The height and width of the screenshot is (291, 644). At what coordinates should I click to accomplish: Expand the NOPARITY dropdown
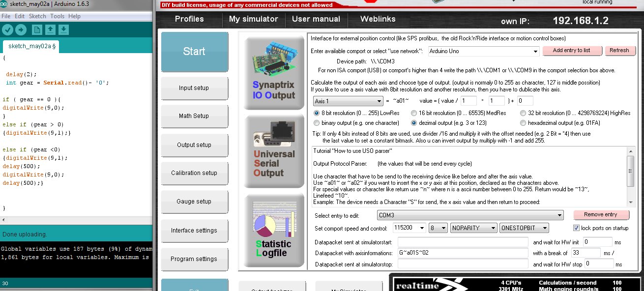pos(494,228)
